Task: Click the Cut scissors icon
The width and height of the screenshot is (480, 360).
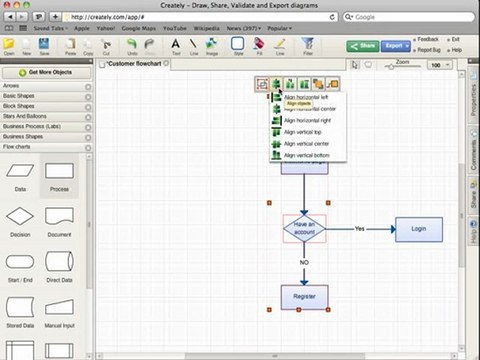Action: (106, 46)
